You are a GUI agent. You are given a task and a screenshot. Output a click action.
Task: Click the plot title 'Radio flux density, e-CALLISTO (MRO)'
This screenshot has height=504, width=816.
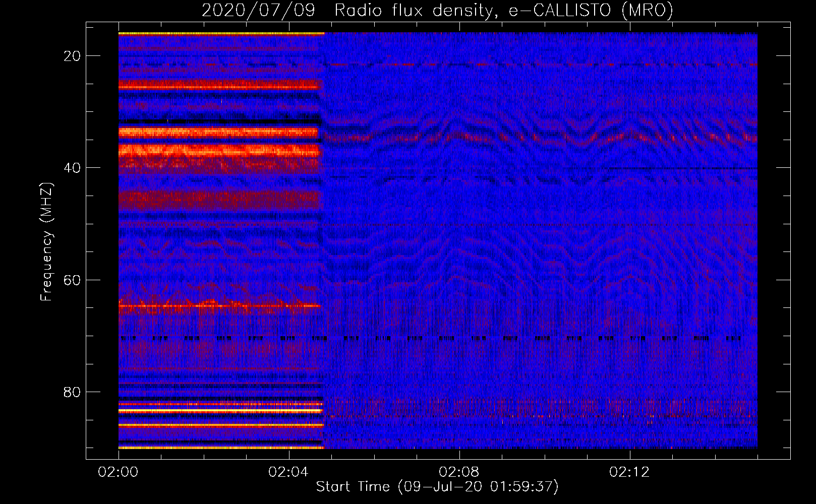coord(504,10)
